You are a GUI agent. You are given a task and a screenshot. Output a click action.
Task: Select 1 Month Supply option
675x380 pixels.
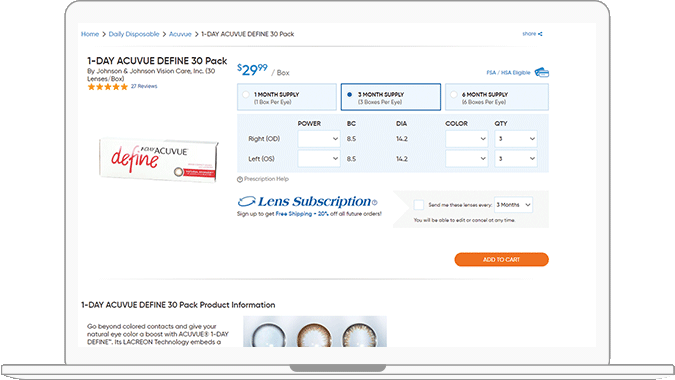pyautogui.click(x=287, y=97)
